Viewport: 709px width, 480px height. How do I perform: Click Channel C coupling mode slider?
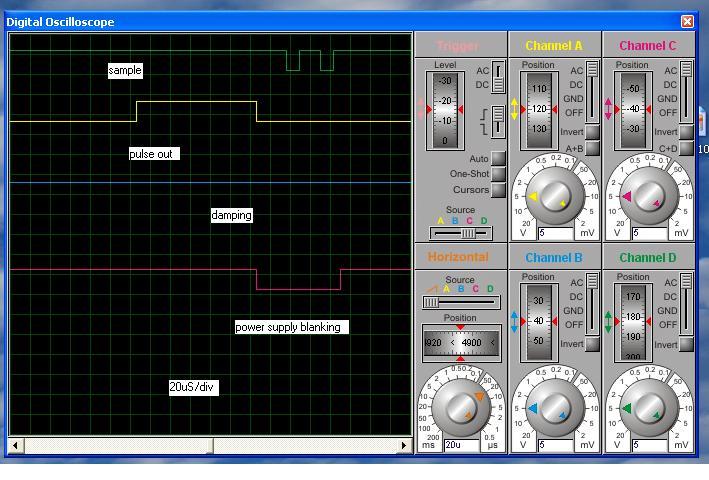click(686, 92)
